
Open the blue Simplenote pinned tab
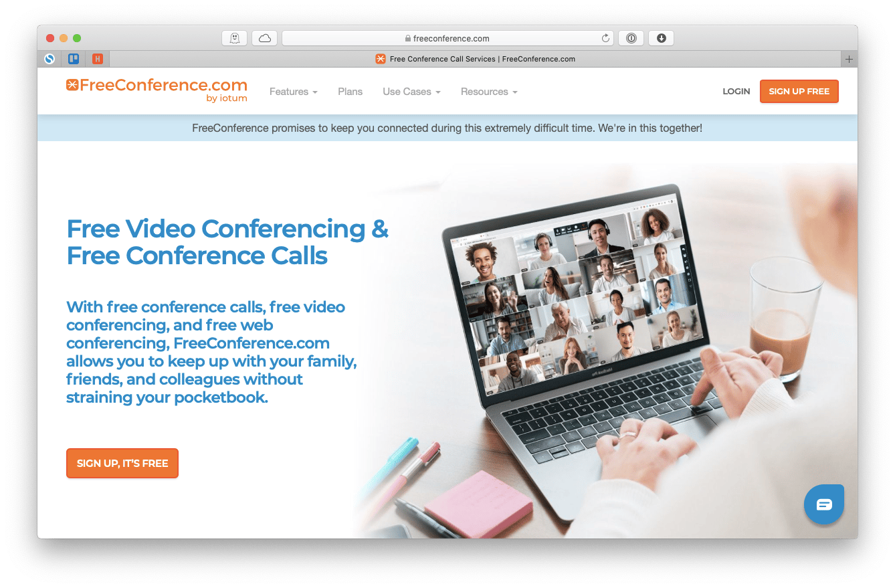[49, 59]
